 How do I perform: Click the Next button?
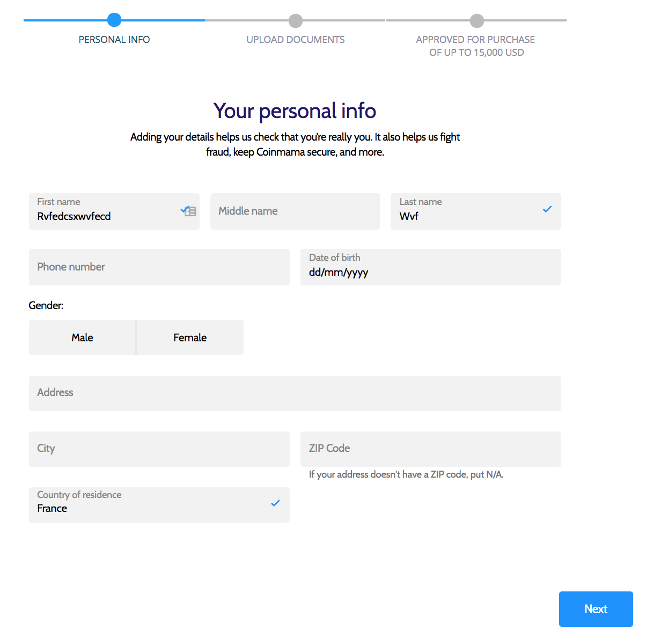pos(596,609)
